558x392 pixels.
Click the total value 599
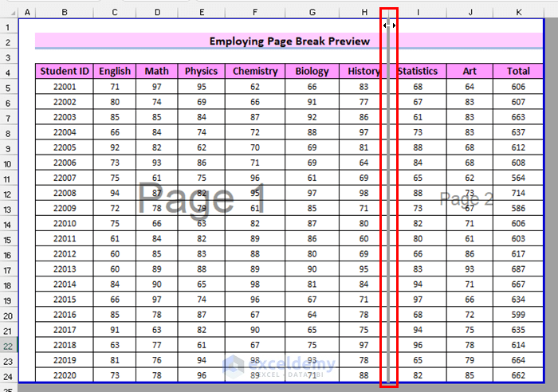518,315
